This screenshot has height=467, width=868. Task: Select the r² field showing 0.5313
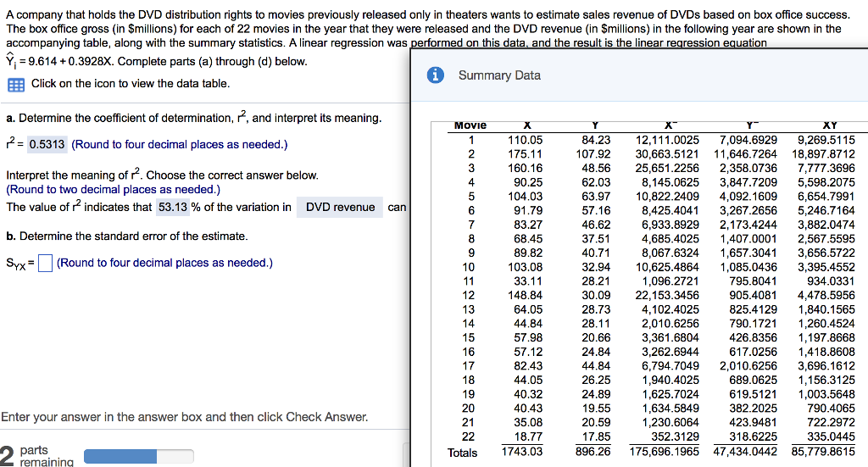[x=47, y=144]
